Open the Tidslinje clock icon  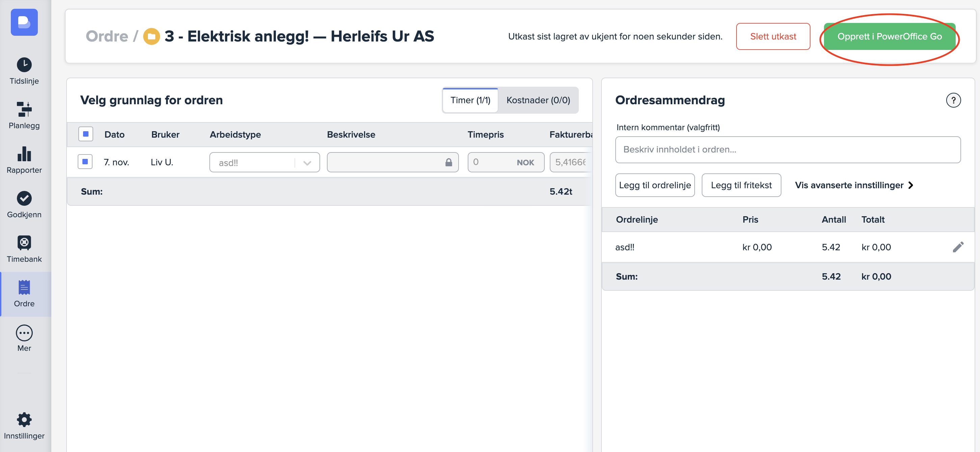tap(24, 65)
